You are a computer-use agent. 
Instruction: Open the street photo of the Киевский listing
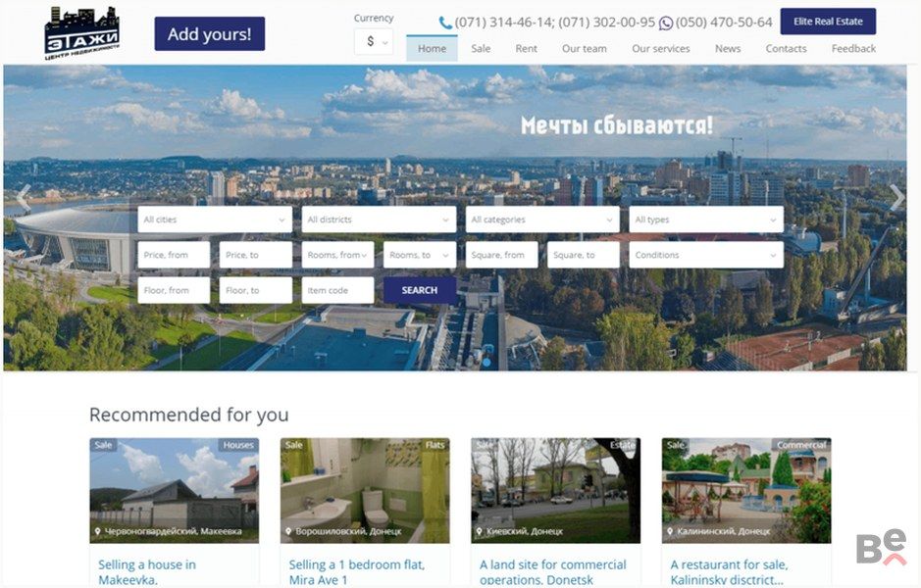[556, 490]
